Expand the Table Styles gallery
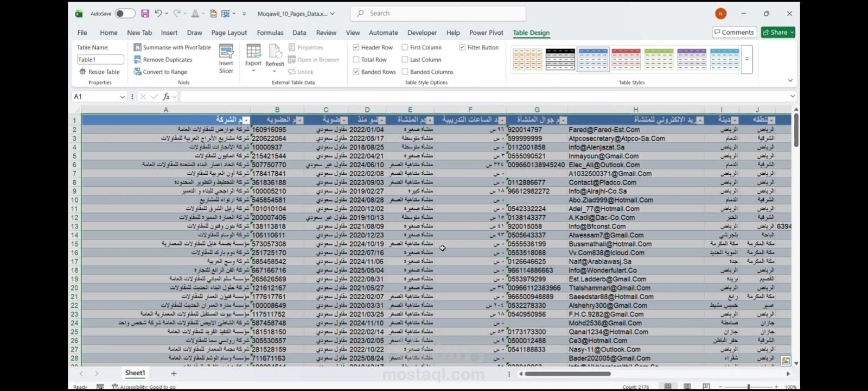 pyautogui.click(x=747, y=59)
